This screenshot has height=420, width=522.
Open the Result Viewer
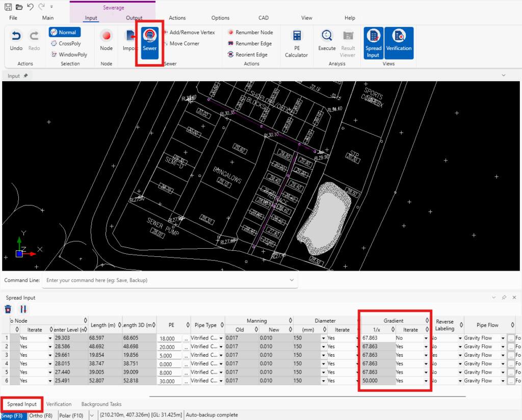tap(348, 43)
